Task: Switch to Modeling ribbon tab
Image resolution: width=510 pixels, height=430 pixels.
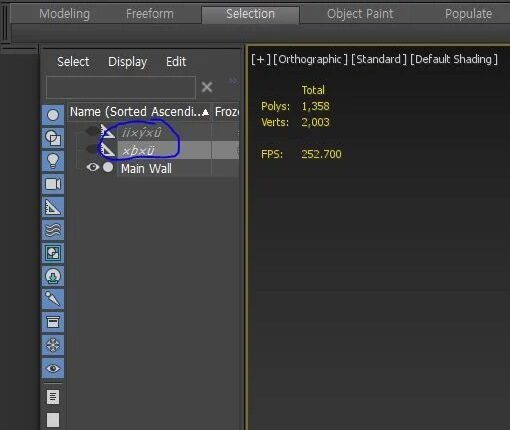Action: pos(64,14)
